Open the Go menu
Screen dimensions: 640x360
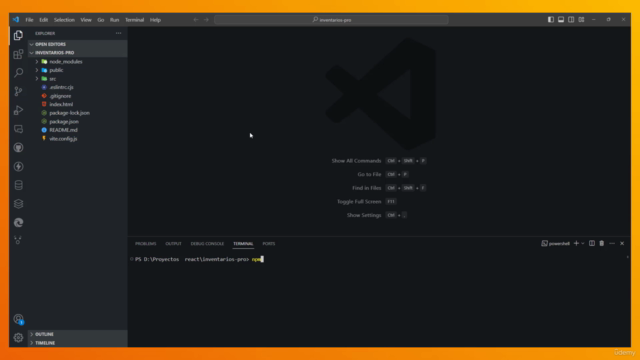[x=100, y=20]
